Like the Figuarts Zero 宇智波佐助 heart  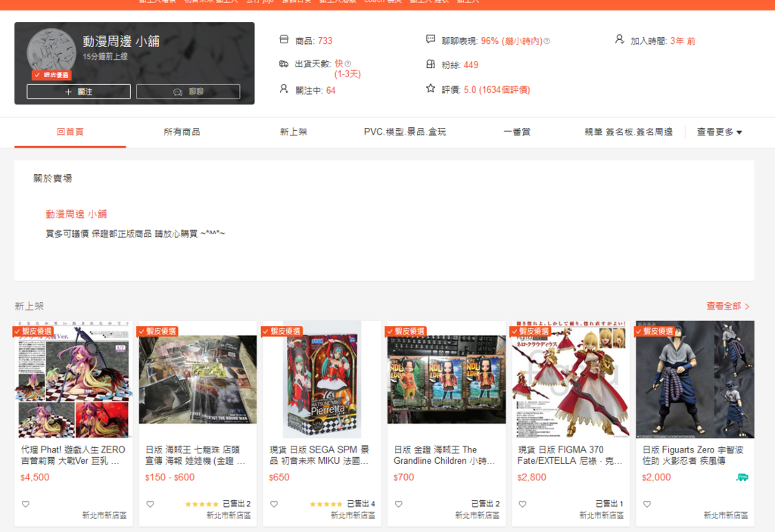coord(647,504)
